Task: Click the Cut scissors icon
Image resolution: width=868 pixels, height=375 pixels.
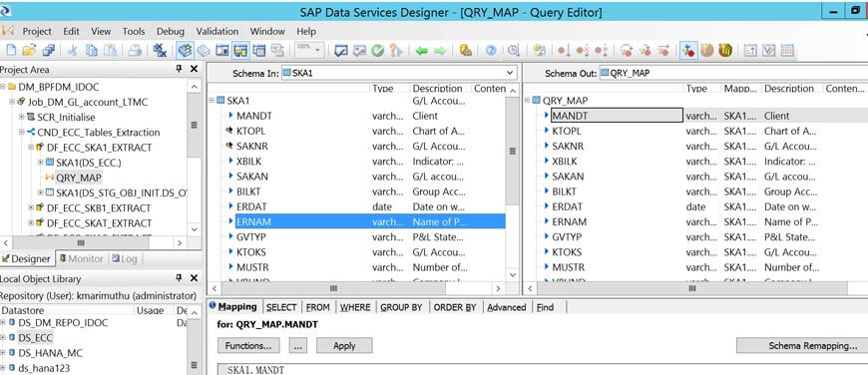Action: 72,50
